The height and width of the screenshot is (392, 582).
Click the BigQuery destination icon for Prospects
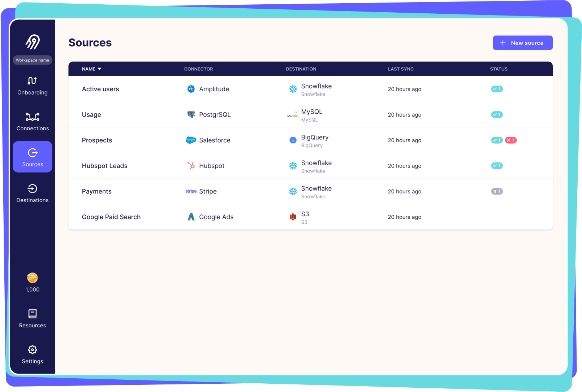pyautogui.click(x=293, y=140)
